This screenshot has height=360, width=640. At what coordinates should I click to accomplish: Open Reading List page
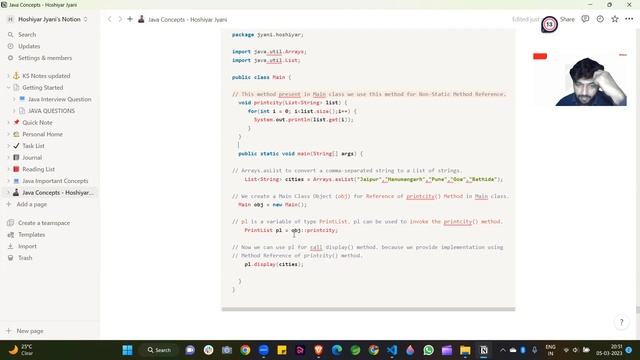click(38, 169)
